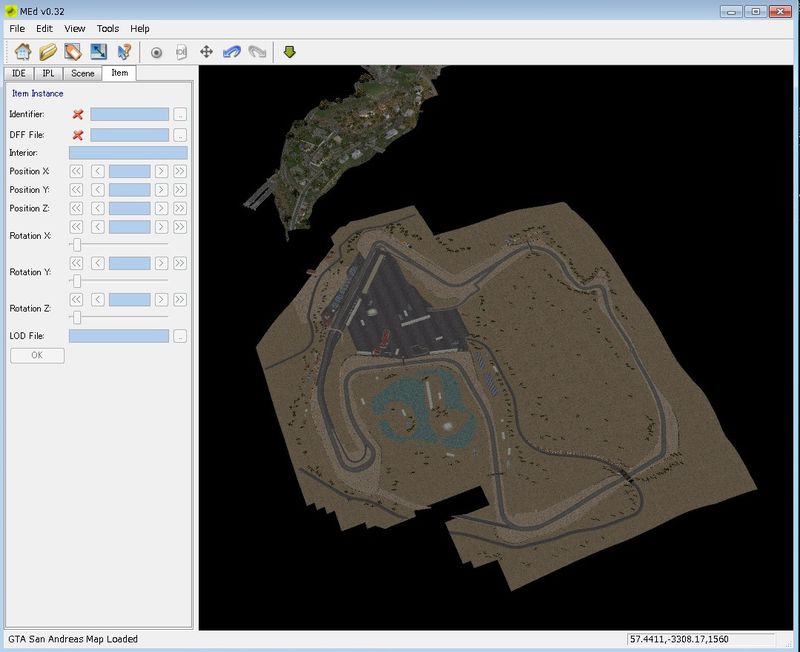Click the Rotation X value field
The image size is (800, 652).
click(130, 227)
